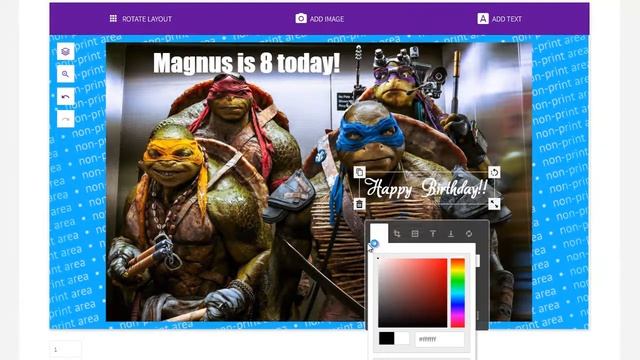Click the camera icon beside Add Image
This screenshot has width=640, height=360.
click(x=301, y=18)
